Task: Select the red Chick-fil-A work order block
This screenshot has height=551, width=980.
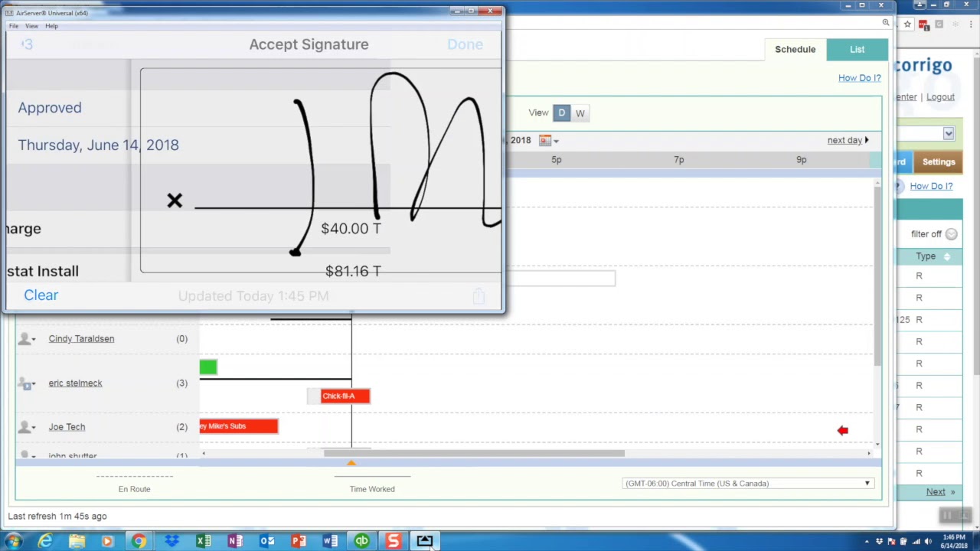Action: tap(345, 396)
